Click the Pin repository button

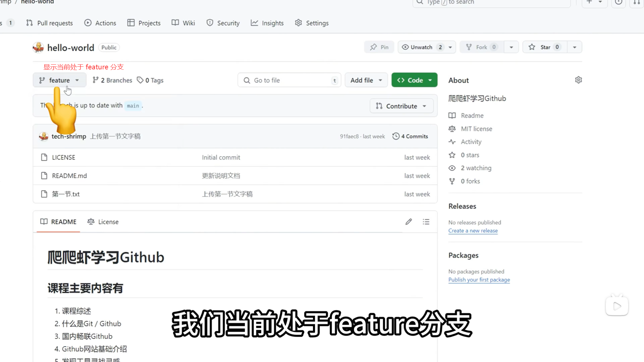379,47
